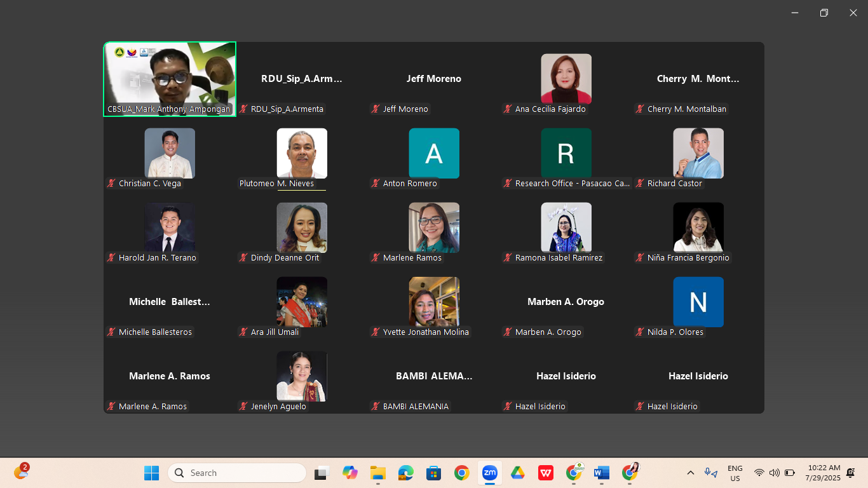Open Microsoft Word taskbar icon
Image resolution: width=868 pixels, height=488 pixels.
(601, 473)
